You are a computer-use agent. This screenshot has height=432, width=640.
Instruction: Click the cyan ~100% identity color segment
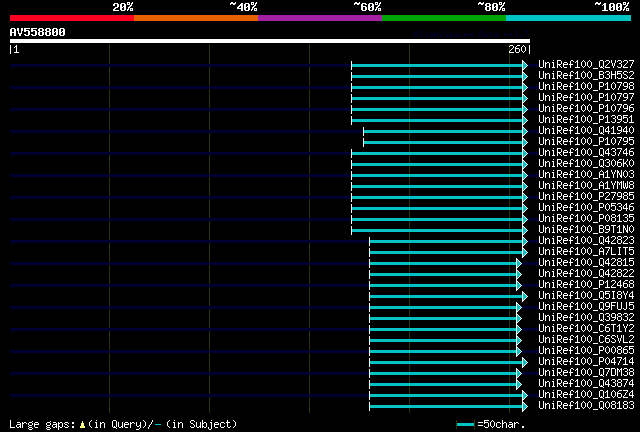(569, 18)
